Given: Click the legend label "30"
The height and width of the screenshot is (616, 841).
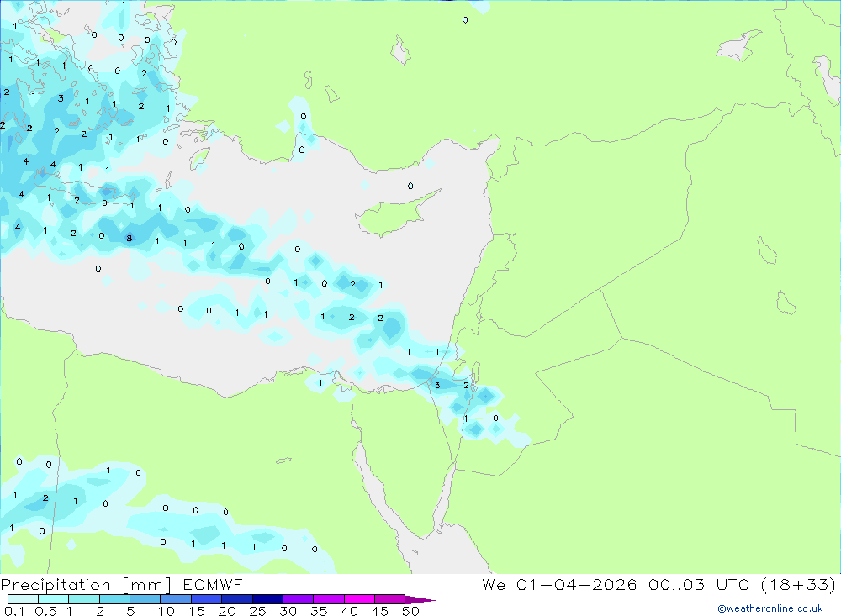Looking at the screenshot, I should (288, 611).
